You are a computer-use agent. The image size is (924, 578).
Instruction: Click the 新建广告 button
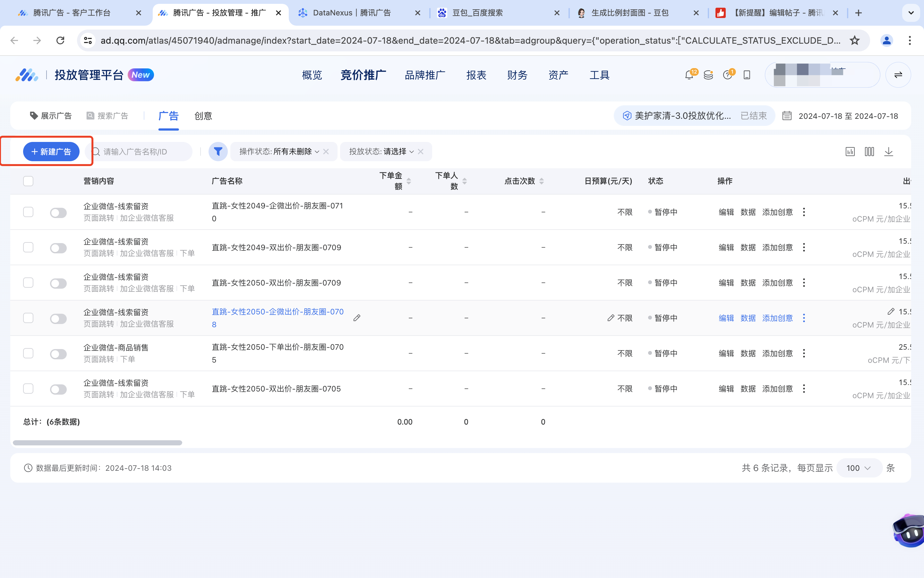click(x=51, y=152)
